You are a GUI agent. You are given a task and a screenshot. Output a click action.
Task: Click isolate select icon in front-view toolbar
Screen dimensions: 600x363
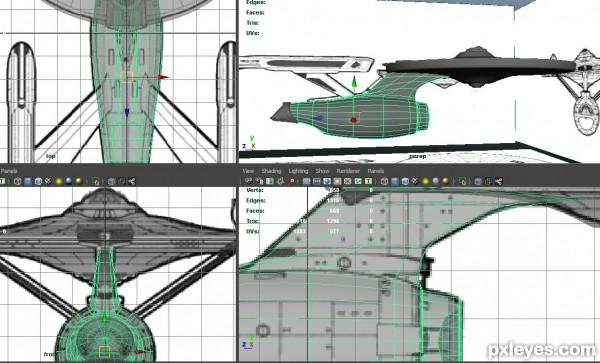pyautogui.click(x=95, y=181)
